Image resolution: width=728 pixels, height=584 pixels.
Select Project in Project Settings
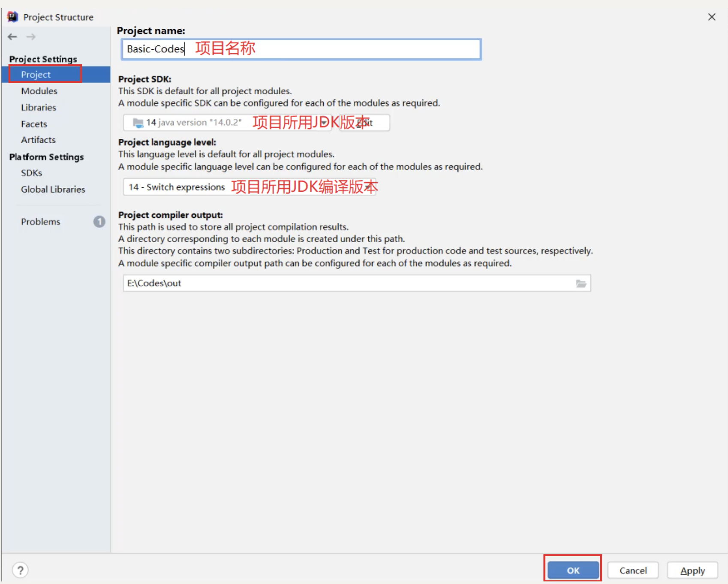pos(36,75)
